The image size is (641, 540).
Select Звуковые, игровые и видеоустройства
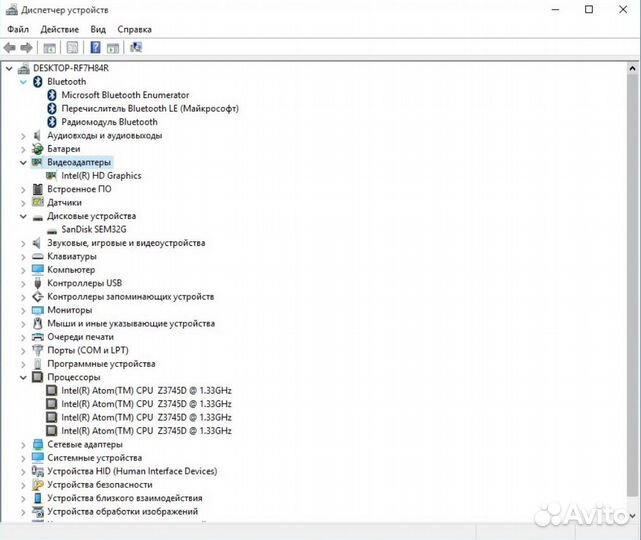pyautogui.click(x=126, y=243)
